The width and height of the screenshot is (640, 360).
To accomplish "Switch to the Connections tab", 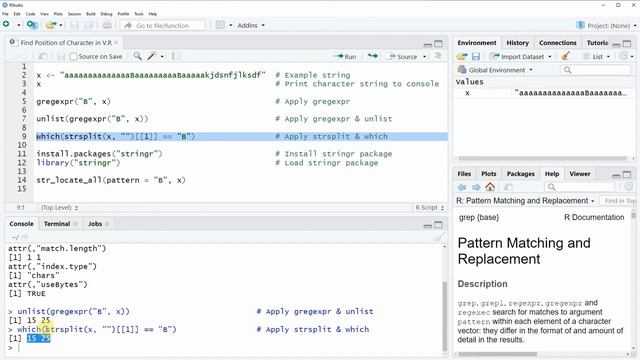I will pyautogui.click(x=557, y=42).
